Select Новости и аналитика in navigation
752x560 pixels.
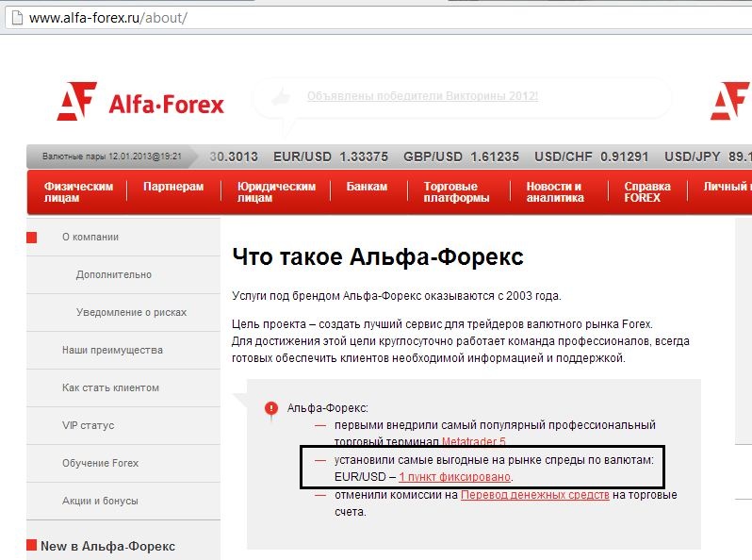(x=554, y=192)
